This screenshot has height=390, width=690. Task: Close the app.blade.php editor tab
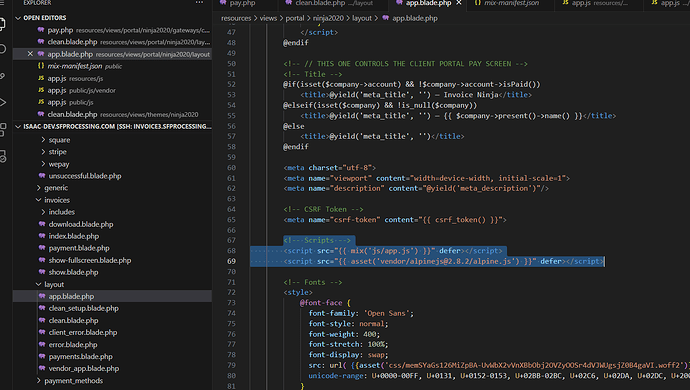(x=459, y=3)
